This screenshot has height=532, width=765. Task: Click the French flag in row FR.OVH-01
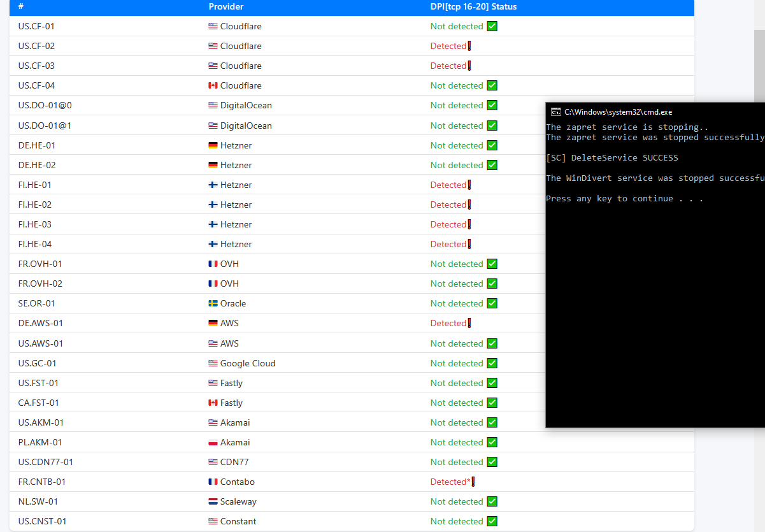[x=213, y=264]
